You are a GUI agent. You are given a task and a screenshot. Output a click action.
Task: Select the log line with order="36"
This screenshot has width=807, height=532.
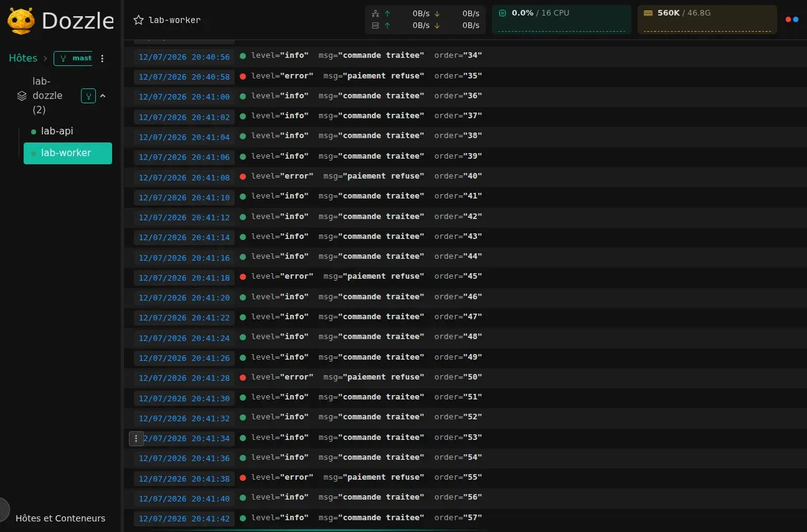point(465,96)
